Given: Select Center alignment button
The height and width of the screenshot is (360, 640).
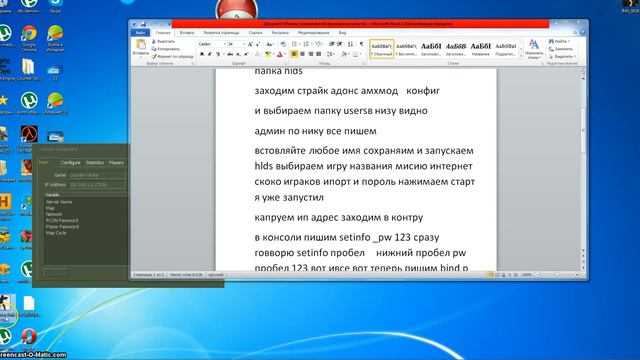Looking at the screenshot, I should tap(302, 54).
